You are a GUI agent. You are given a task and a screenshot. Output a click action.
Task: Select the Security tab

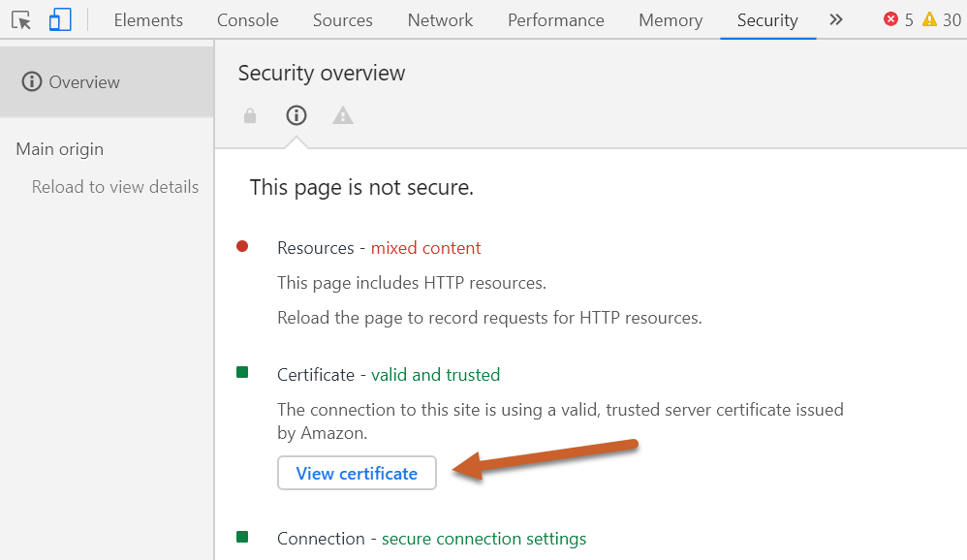pyautogui.click(x=767, y=20)
